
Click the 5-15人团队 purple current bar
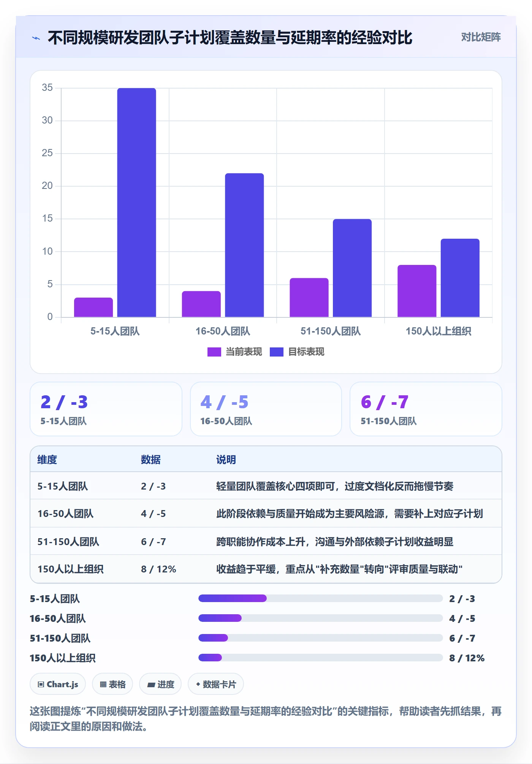tap(93, 307)
